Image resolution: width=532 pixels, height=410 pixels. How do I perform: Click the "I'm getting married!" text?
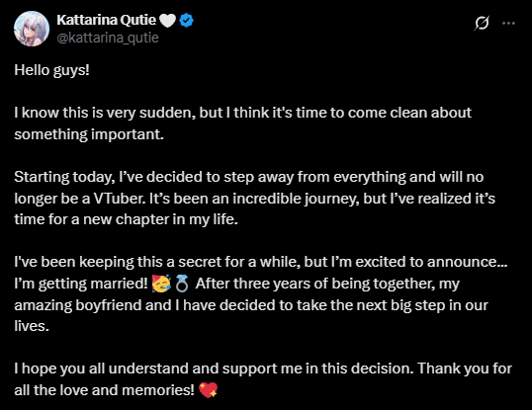[x=81, y=284]
